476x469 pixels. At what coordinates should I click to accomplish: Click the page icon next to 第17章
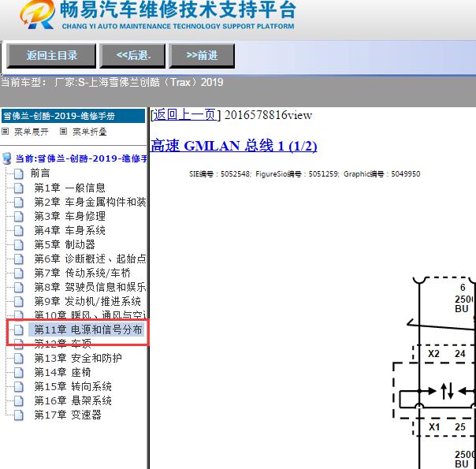coord(18,415)
